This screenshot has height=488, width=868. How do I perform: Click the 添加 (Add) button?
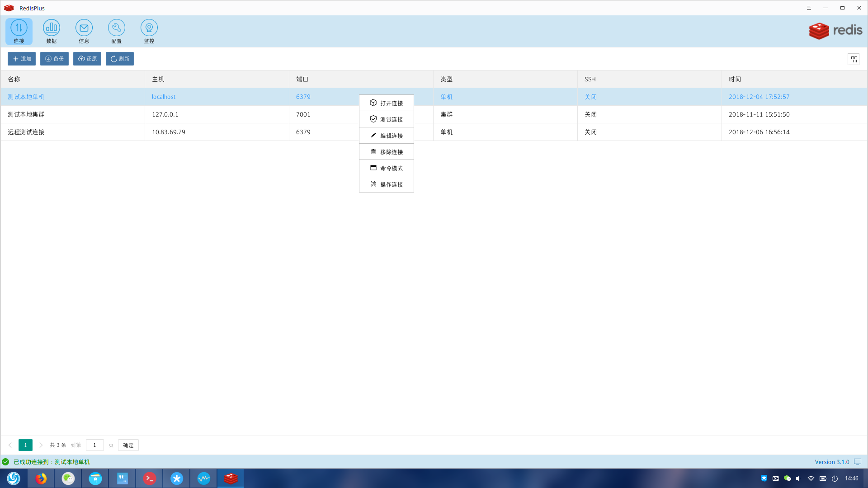click(x=22, y=59)
